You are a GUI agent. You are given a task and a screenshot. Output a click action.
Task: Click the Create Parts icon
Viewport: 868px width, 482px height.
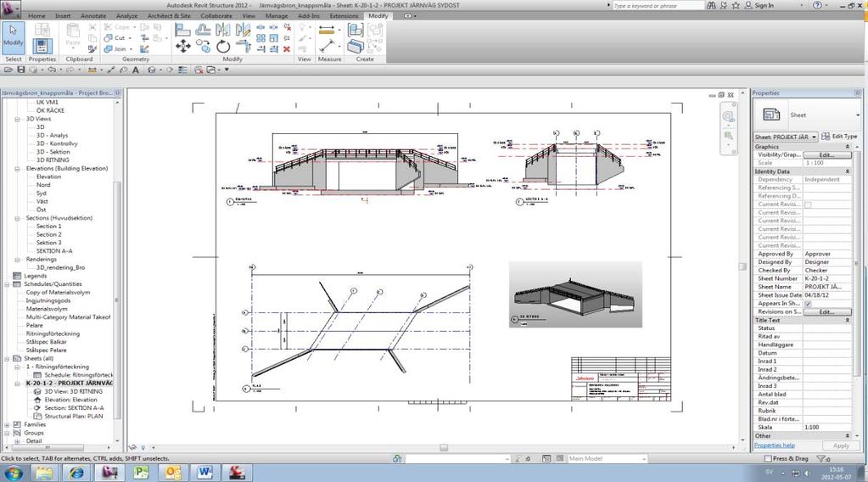point(356,47)
